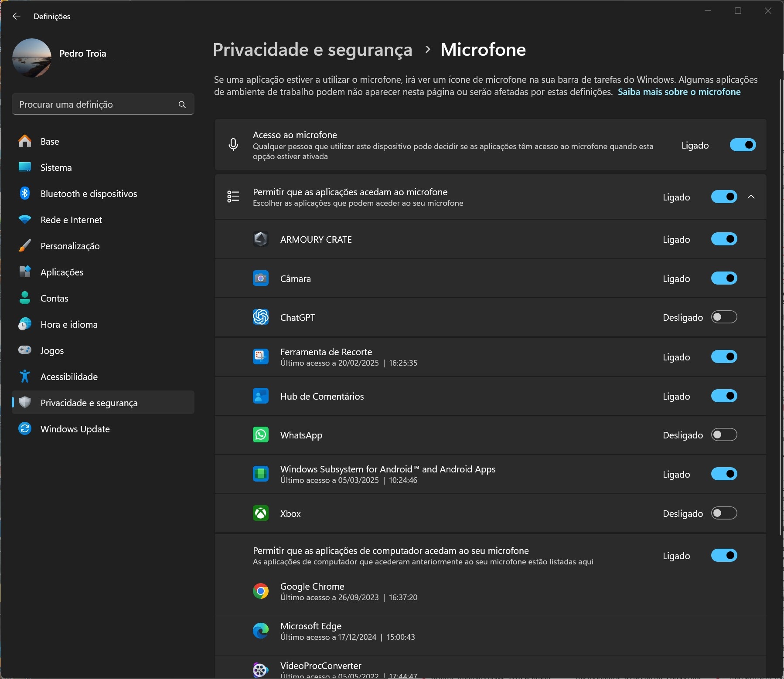
Task: Toggle Permitir que as aplicações acedam ao microfone
Action: [x=724, y=197]
